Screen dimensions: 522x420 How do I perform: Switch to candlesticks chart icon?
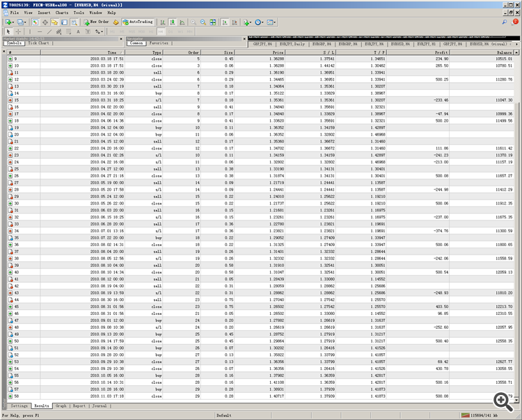point(172,22)
